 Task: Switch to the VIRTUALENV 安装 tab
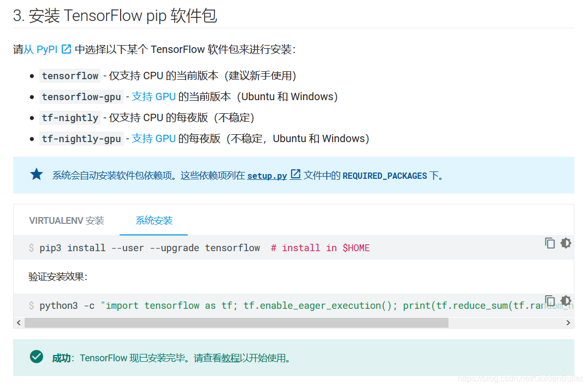pyautogui.click(x=67, y=220)
